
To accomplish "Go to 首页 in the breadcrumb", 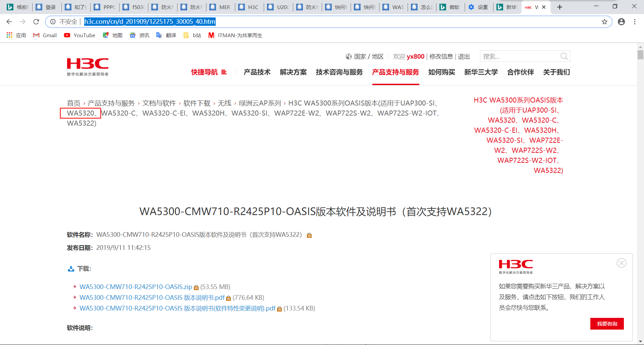I will [x=73, y=103].
